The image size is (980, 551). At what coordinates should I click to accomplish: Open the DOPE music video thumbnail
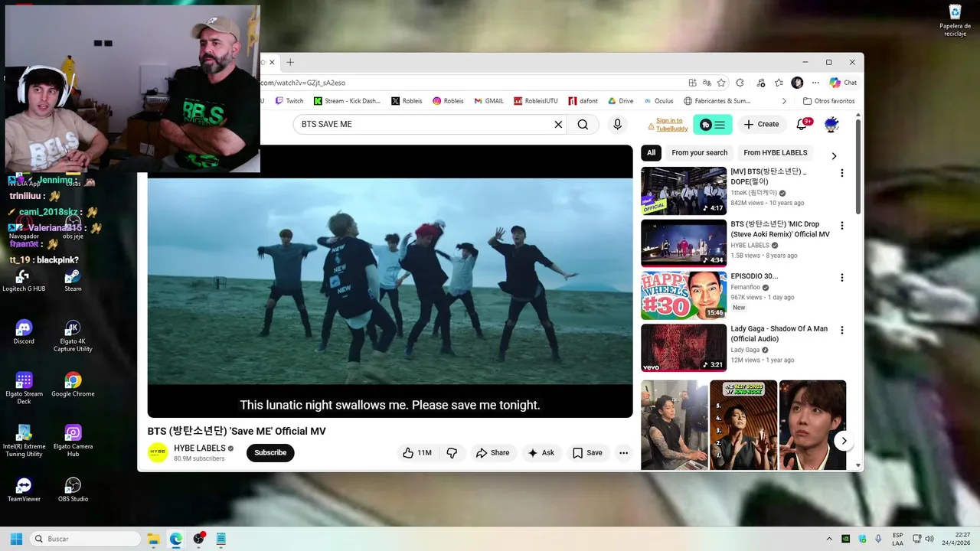click(x=684, y=191)
